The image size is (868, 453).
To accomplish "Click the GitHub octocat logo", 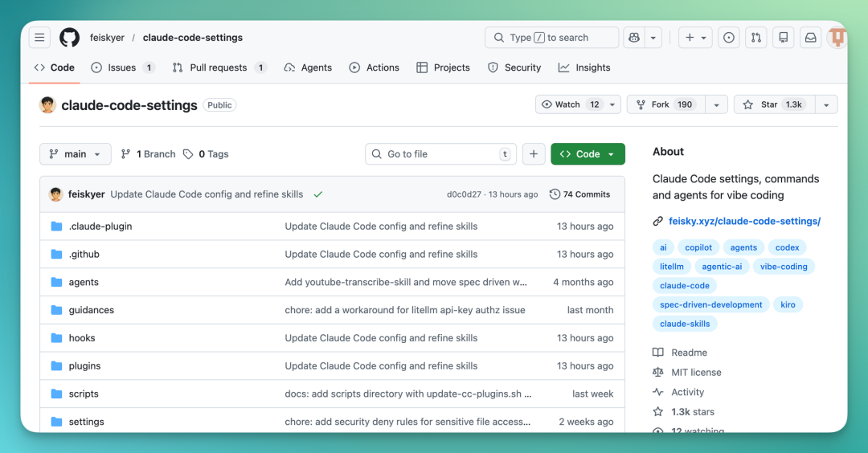I will tap(70, 38).
